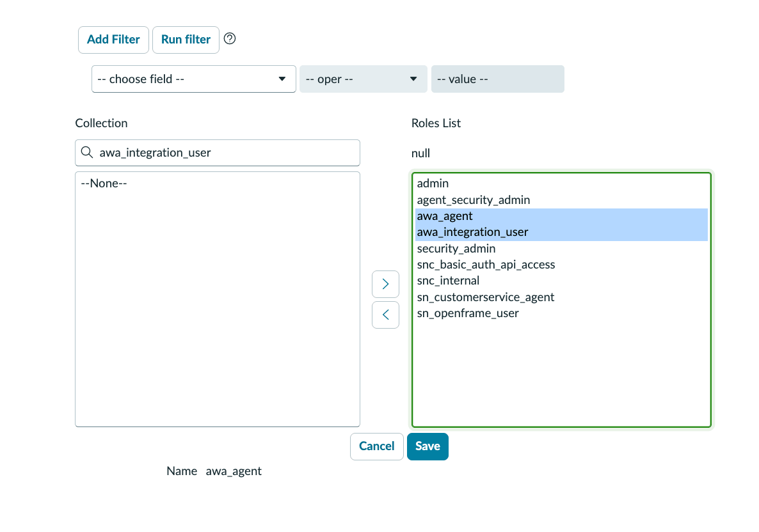The width and height of the screenshot is (759, 532).
Task: Click the Collection search magnifier icon
Action: pyautogui.click(x=87, y=152)
